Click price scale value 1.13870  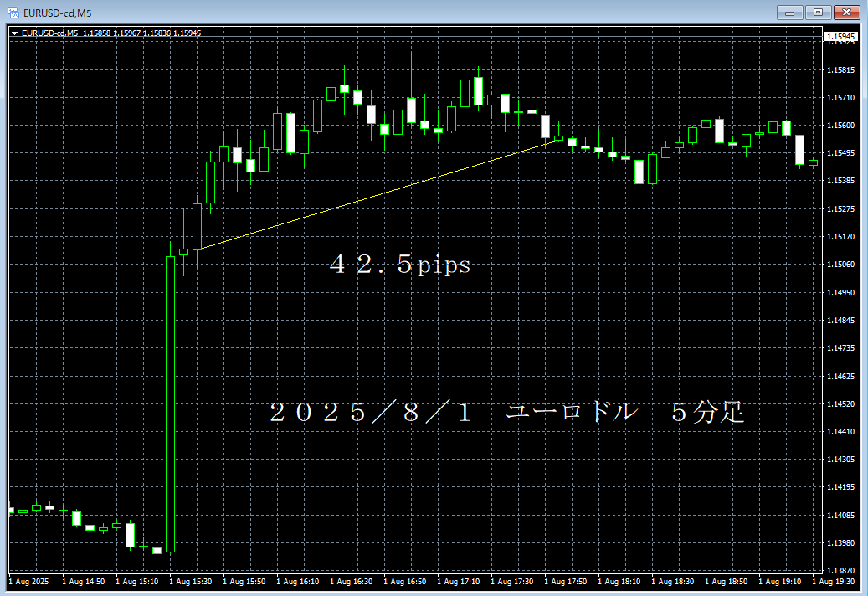840,571
